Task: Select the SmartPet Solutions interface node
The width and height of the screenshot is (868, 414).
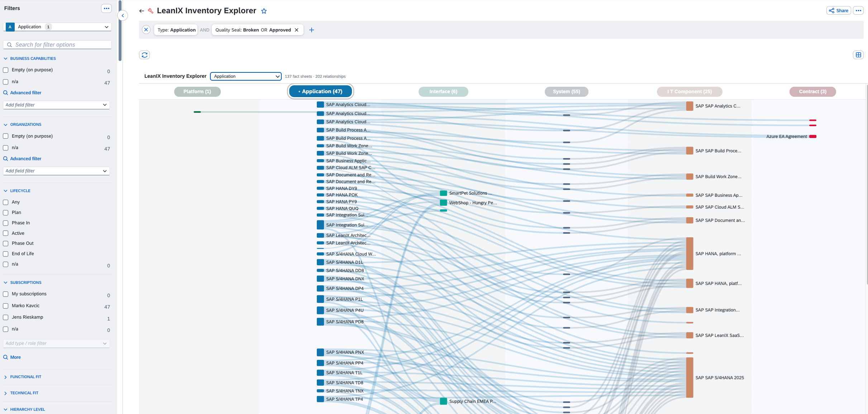Action: click(443, 193)
